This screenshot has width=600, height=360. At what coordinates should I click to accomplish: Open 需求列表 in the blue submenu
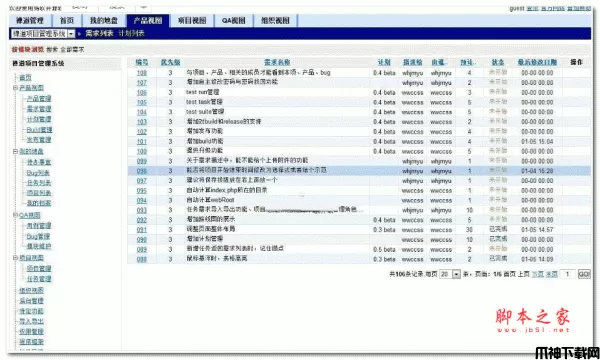pyautogui.click(x=99, y=34)
